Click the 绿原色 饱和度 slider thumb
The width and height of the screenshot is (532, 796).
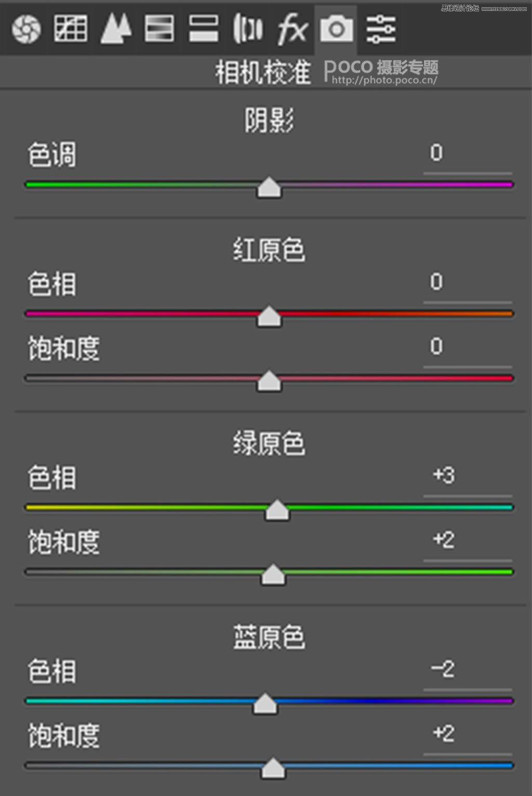click(273, 575)
